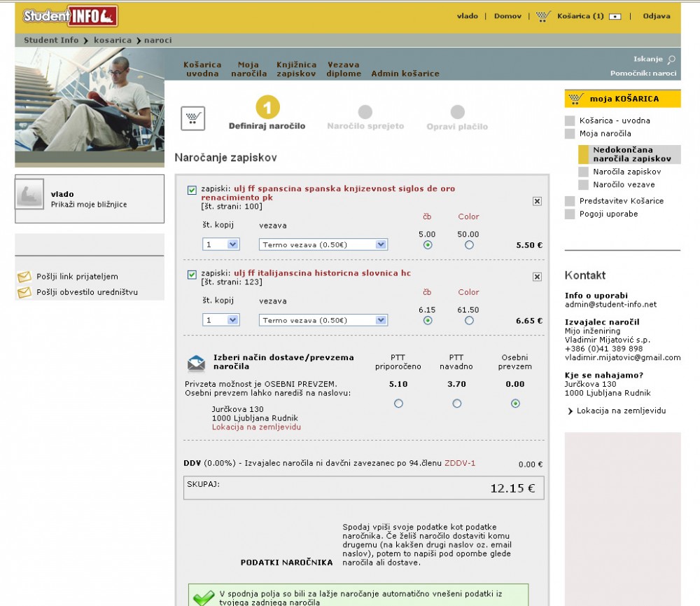Click envelope icon for Pošlji obvestilo uredništvu
The width and height of the screenshot is (700, 606).
point(24,292)
